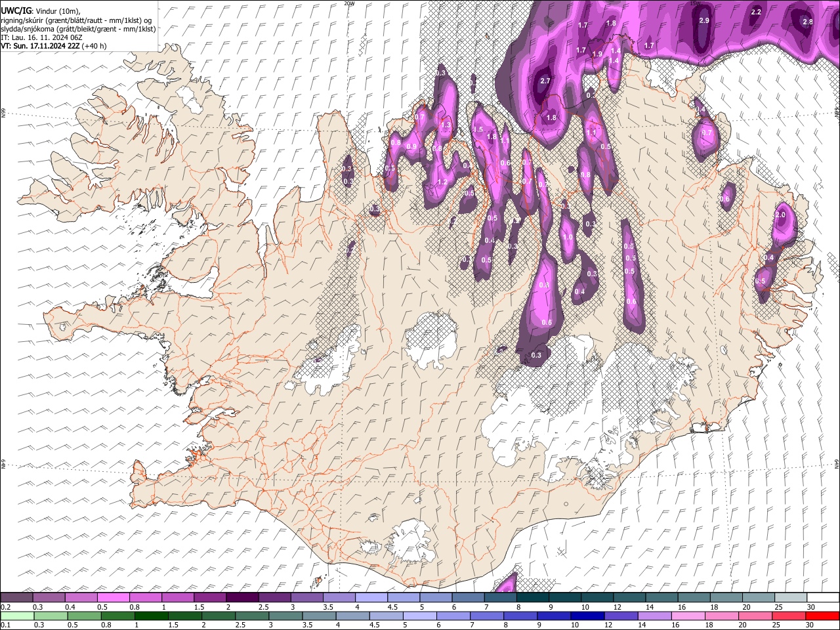This screenshot has height=630, width=840.
Task: Pick the crimson rain-scale swatch at 25
Action: click(x=789, y=616)
